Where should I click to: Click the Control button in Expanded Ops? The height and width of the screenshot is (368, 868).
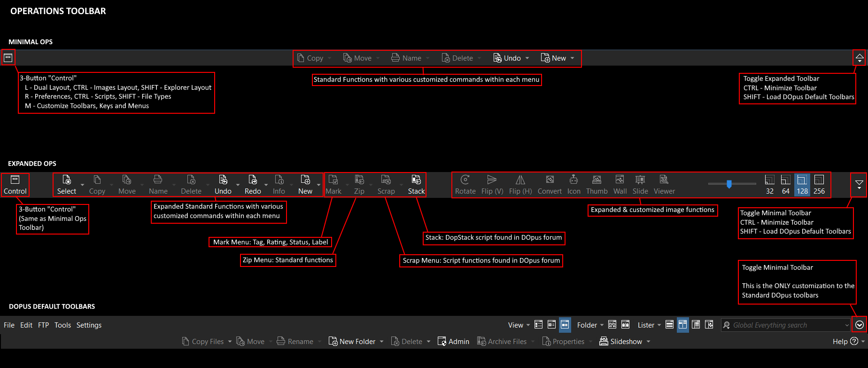tap(15, 185)
